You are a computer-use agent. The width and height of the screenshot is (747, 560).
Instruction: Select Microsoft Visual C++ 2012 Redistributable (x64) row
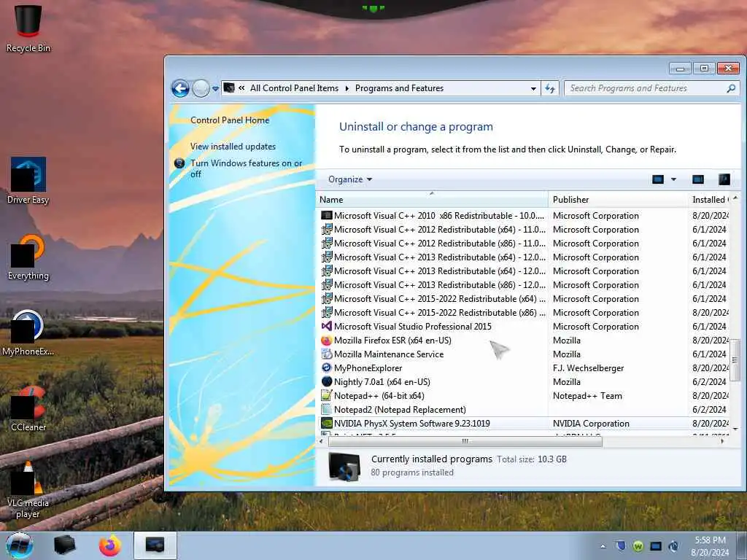[x=525, y=230]
